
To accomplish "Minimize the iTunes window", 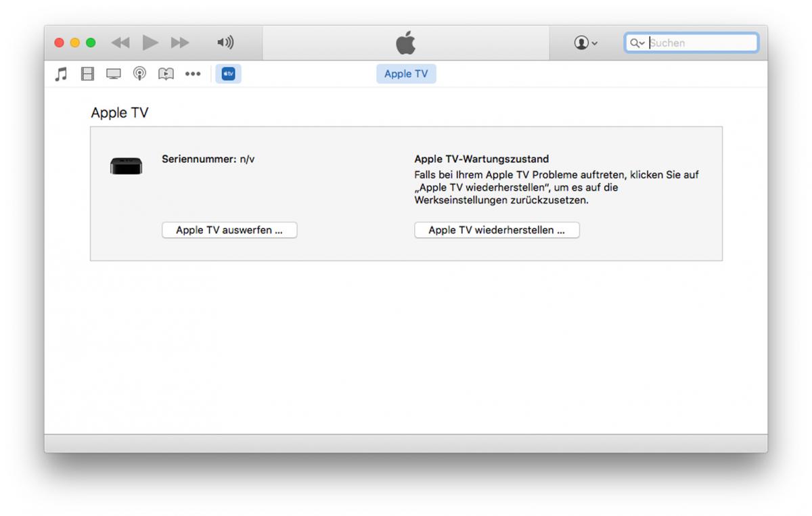I will pyautogui.click(x=75, y=43).
